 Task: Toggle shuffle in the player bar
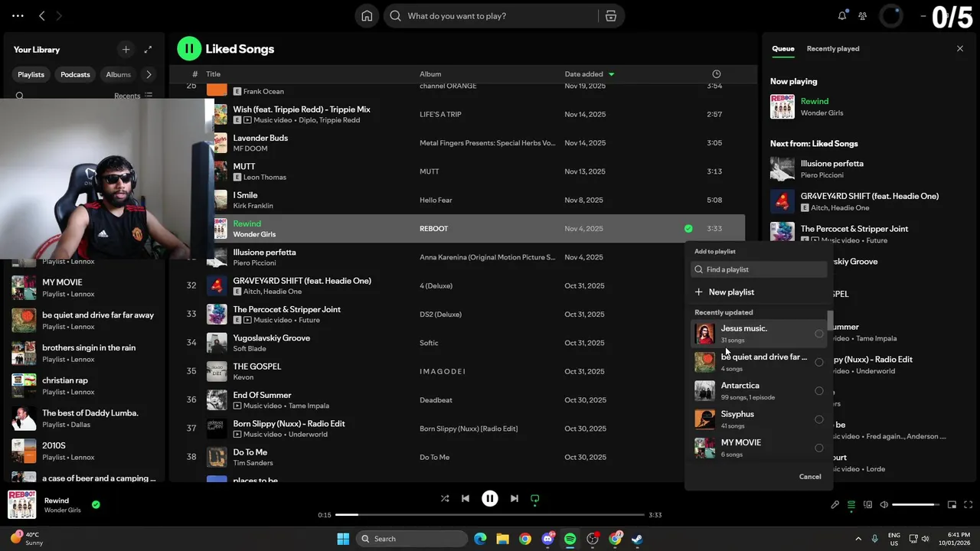point(445,498)
